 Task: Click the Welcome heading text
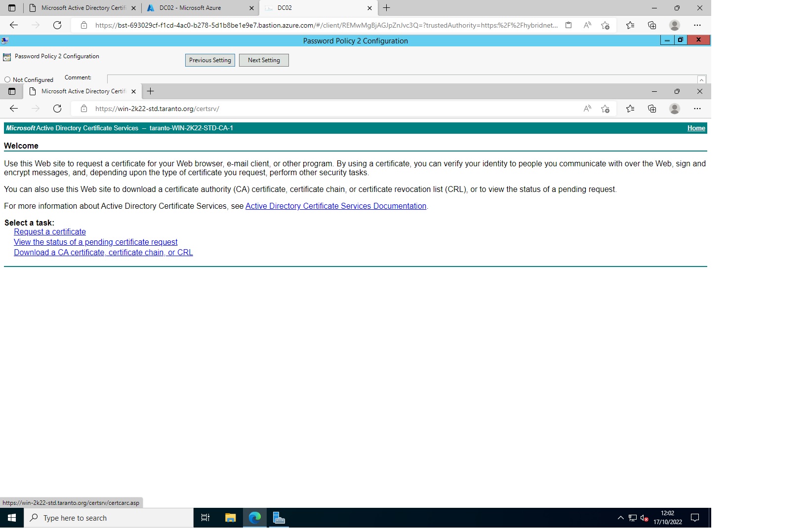(21, 146)
